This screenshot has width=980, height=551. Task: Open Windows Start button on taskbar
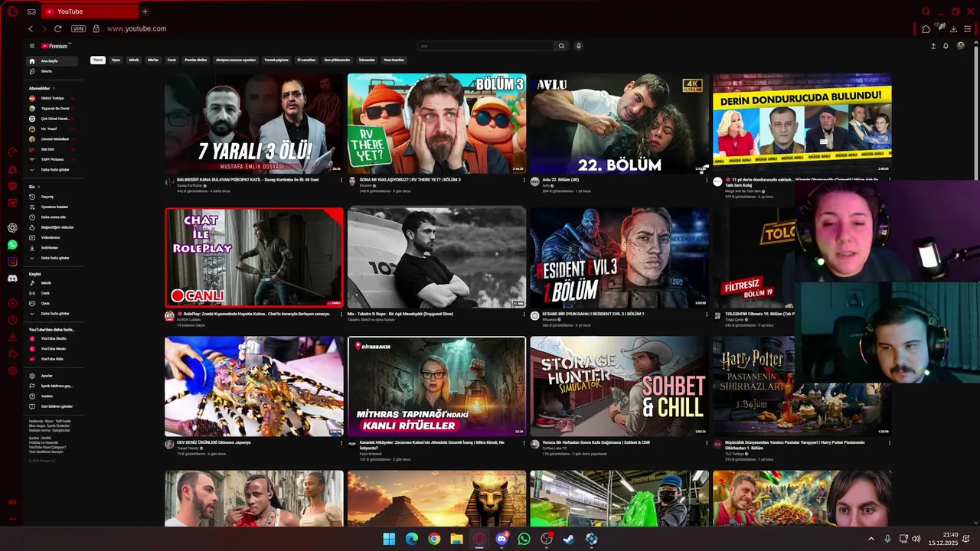pyautogui.click(x=389, y=539)
